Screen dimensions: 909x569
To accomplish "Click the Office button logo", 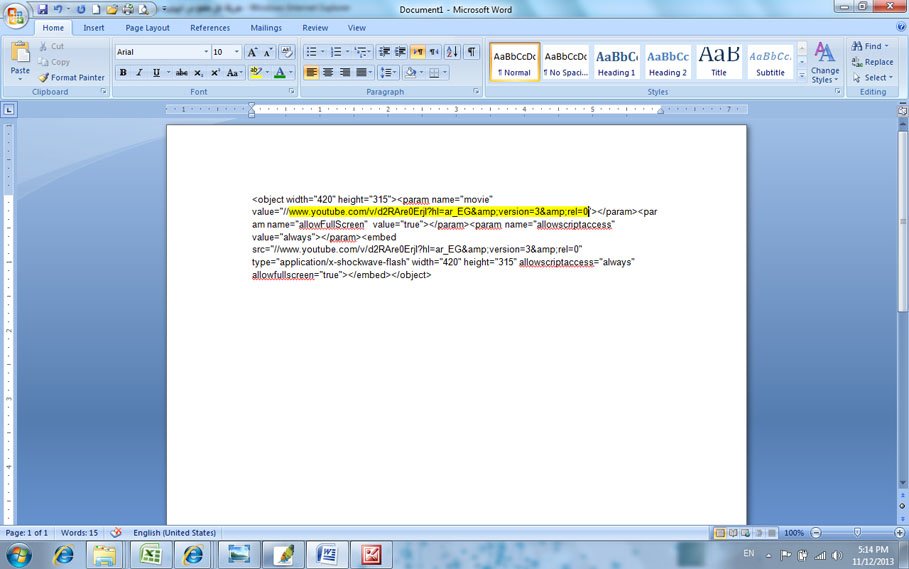I will coord(16,16).
